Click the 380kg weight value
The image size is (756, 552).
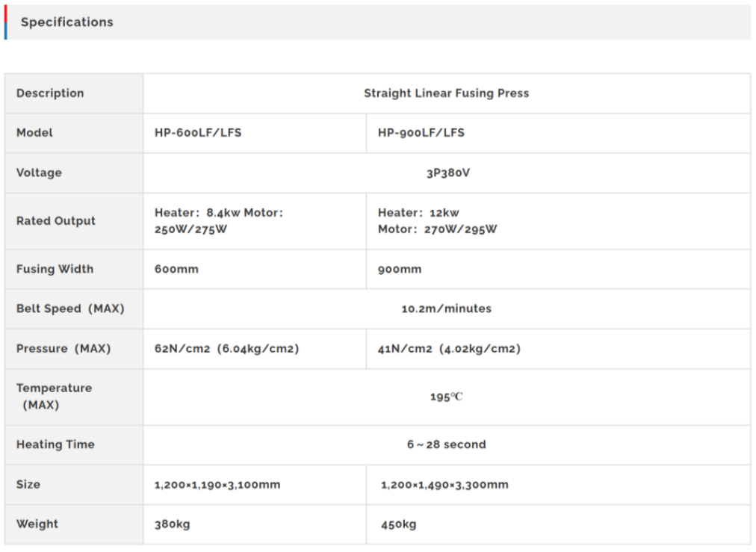pos(173,524)
